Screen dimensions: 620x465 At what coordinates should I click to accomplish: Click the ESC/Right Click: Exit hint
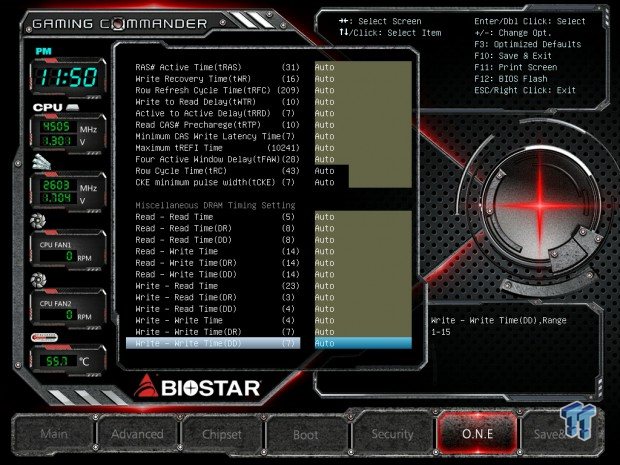(x=525, y=90)
